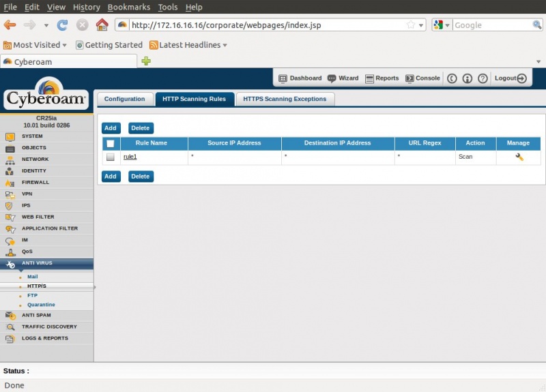Viewport: 546px width, 392px height.
Task: Open the IDENTITY section in sidebar
Action: (x=46, y=171)
